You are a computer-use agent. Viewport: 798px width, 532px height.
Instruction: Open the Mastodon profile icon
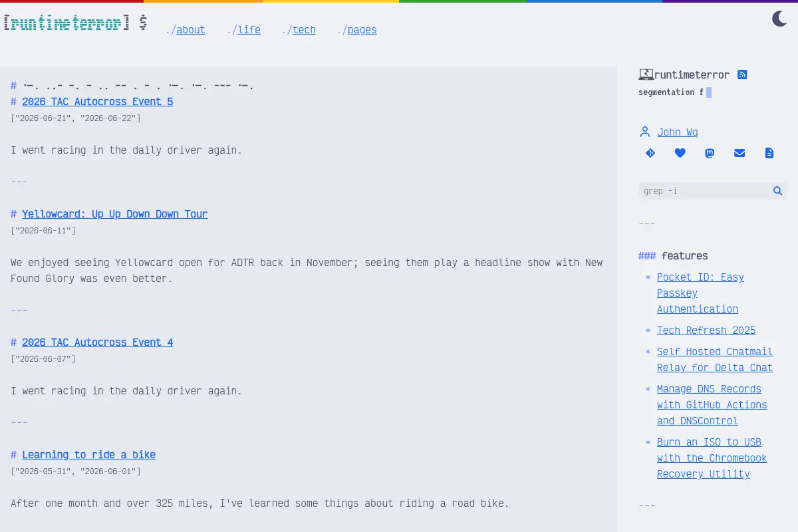click(710, 153)
